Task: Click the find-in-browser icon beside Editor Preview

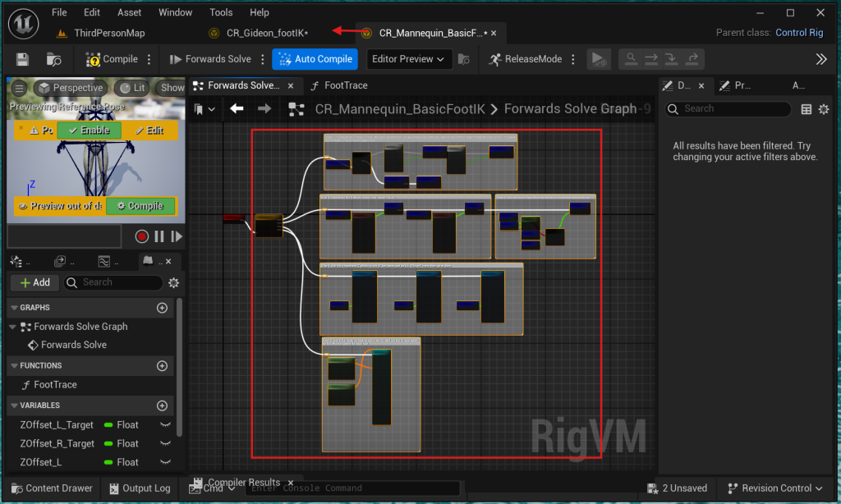Action: click(x=464, y=59)
